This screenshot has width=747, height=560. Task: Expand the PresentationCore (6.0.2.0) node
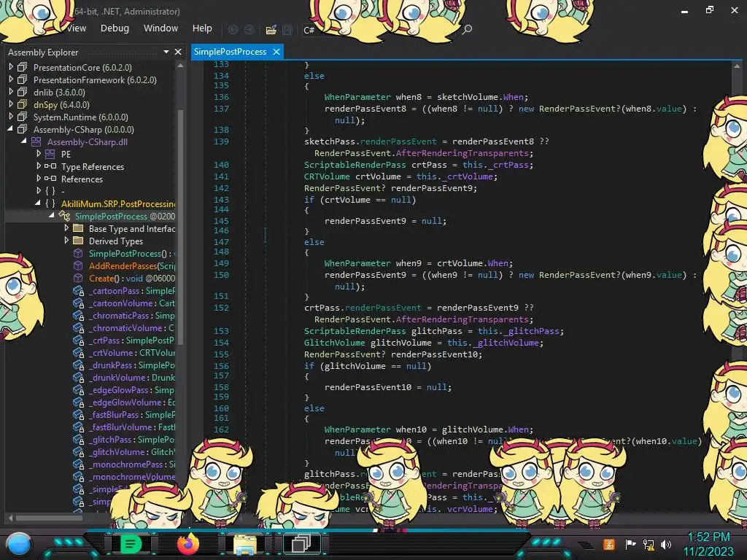pos(11,67)
